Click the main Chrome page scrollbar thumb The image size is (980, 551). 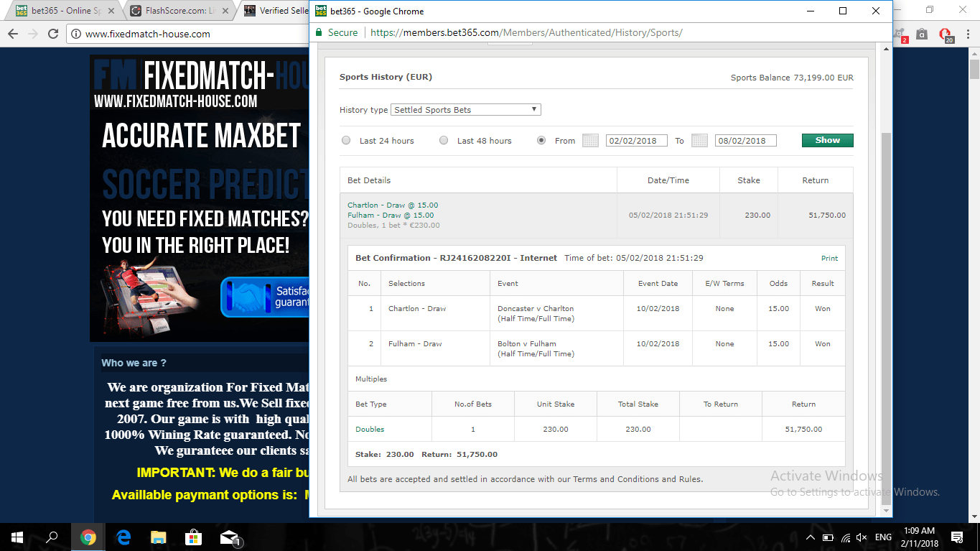pyautogui.click(x=974, y=70)
